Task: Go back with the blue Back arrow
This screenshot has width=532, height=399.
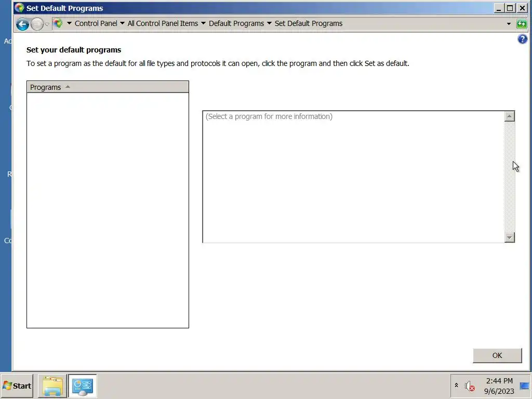Action: click(x=22, y=24)
